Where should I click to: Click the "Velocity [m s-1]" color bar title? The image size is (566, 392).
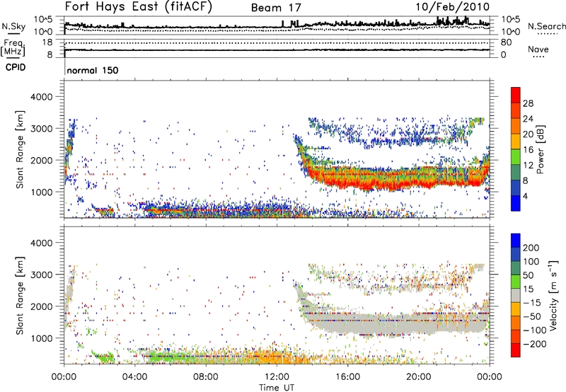coord(553,295)
